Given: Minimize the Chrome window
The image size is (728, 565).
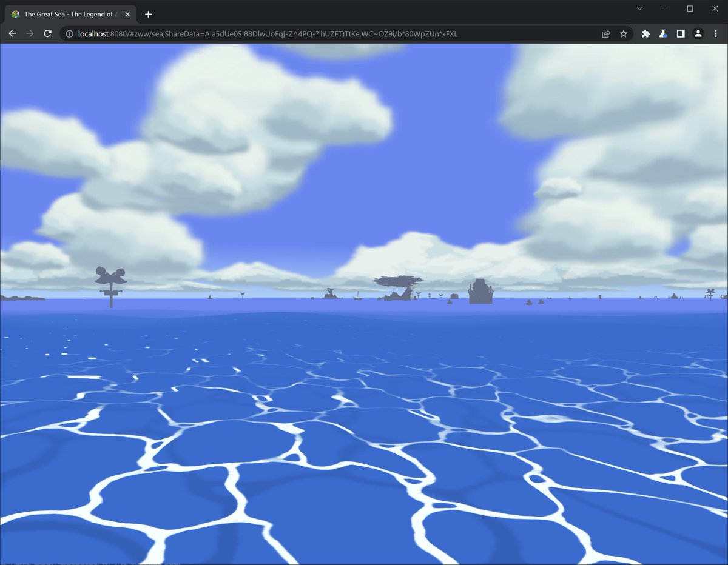Looking at the screenshot, I should (x=665, y=8).
